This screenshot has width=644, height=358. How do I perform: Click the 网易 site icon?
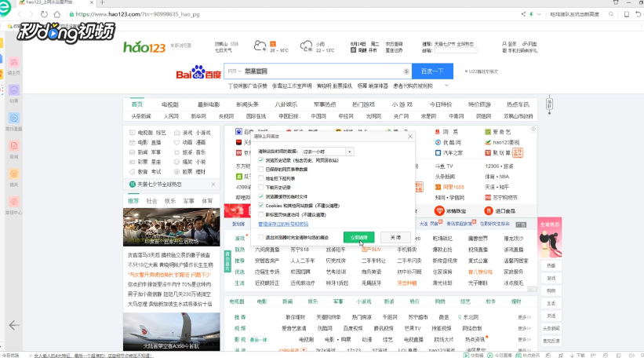438,132
